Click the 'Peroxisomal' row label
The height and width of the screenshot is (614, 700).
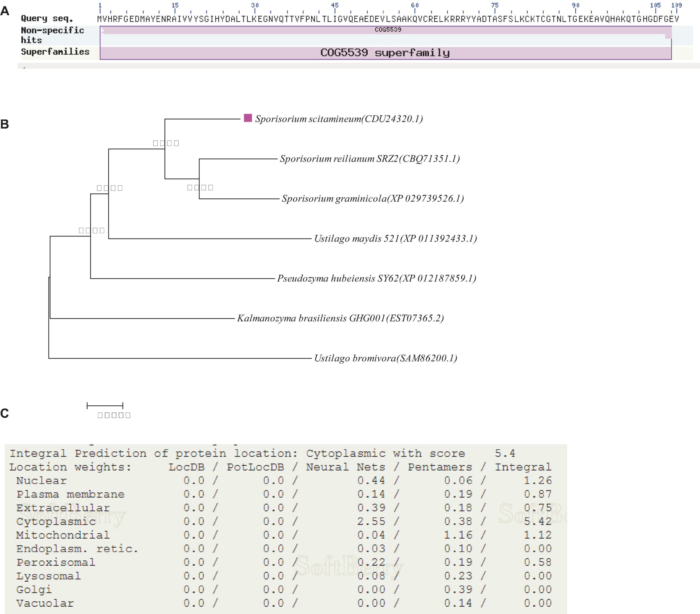coord(56,563)
